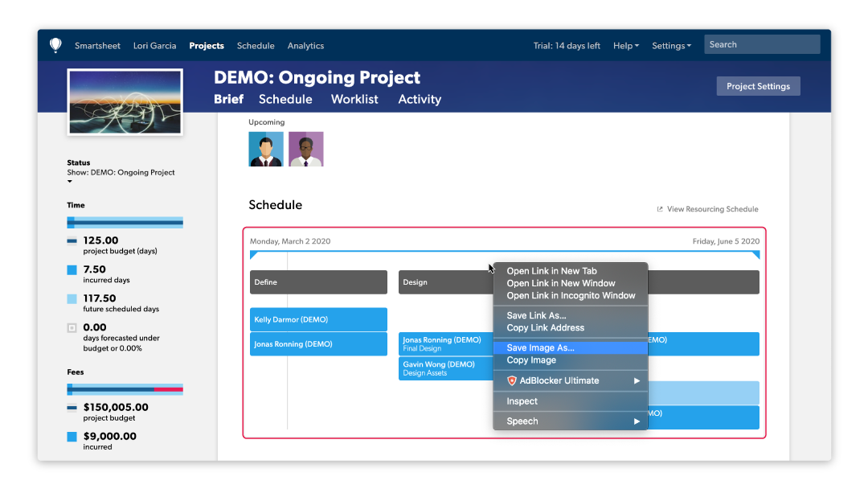The height and width of the screenshot is (489, 868).
Task: Open the Settings dropdown menu
Action: tap(671, 45)
